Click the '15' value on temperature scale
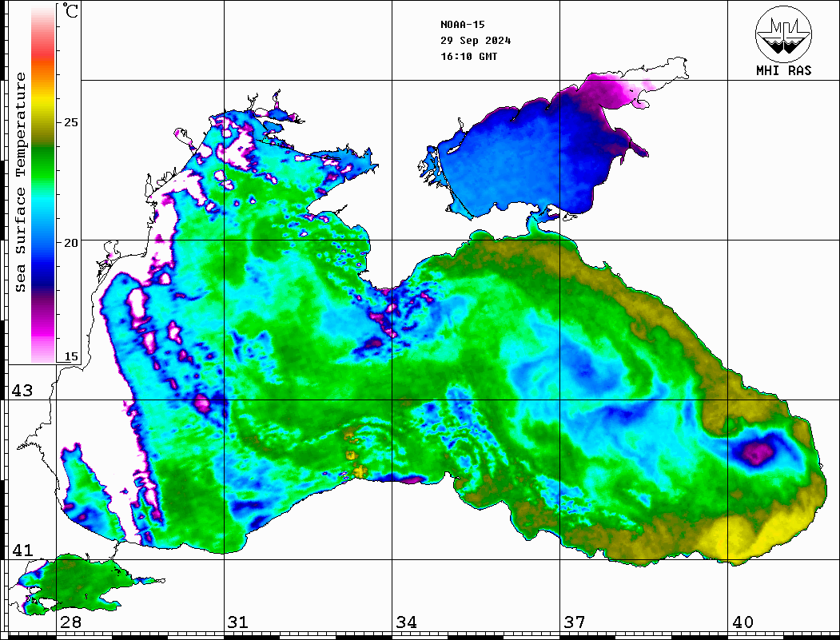The height and width of the screenshot is (640, 840). pos(70,356)
